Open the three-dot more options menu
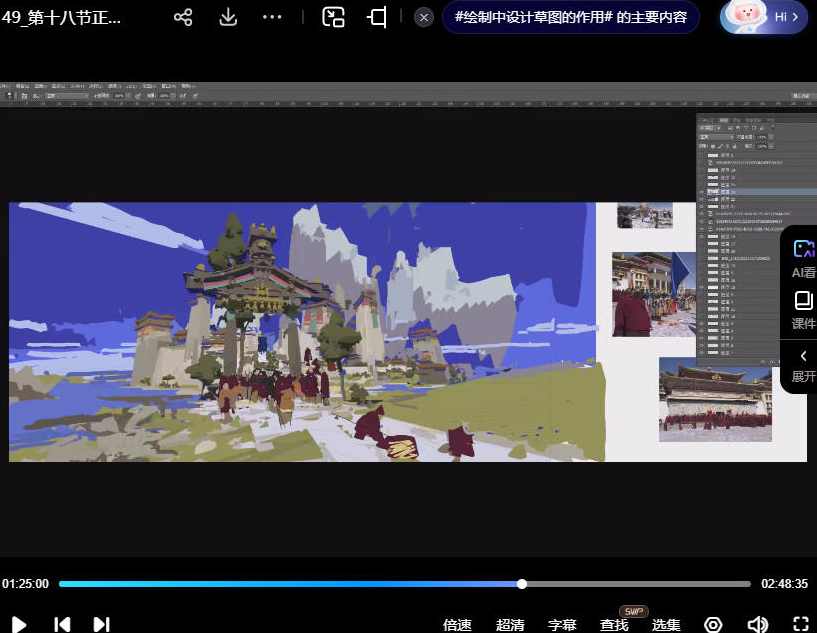Screen dimensions: 817x633 (x=272, y=18)
